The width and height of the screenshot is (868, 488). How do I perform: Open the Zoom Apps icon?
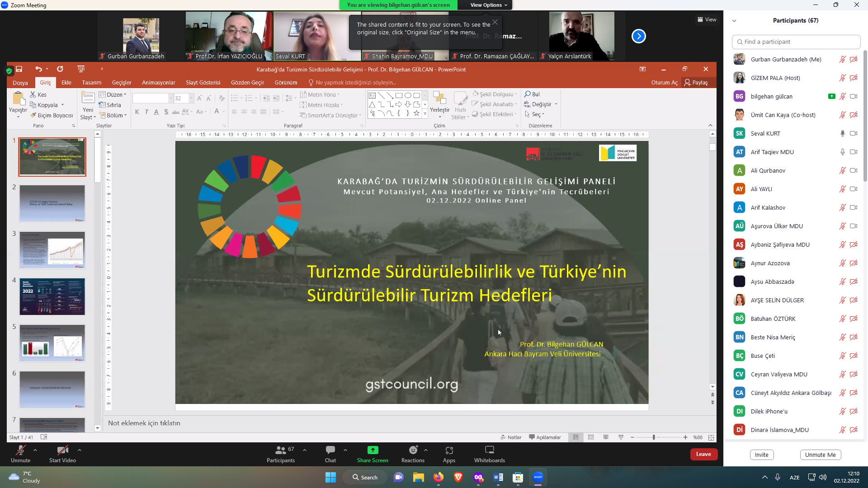(x=449, y=450)
